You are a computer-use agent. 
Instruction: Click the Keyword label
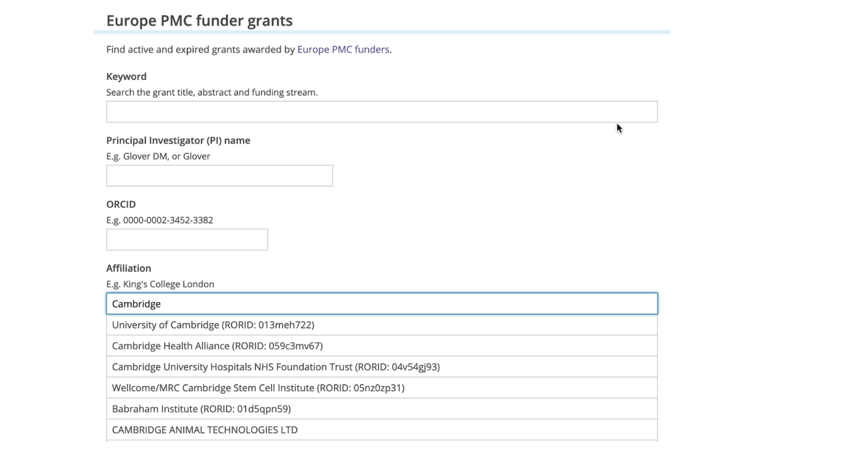click(126, 76)
